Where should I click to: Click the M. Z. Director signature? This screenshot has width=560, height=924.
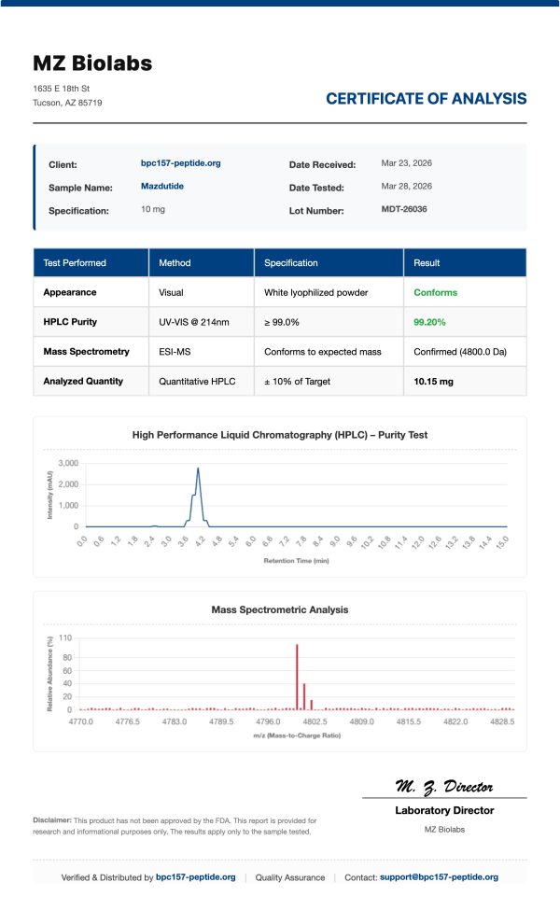point(444,787)
